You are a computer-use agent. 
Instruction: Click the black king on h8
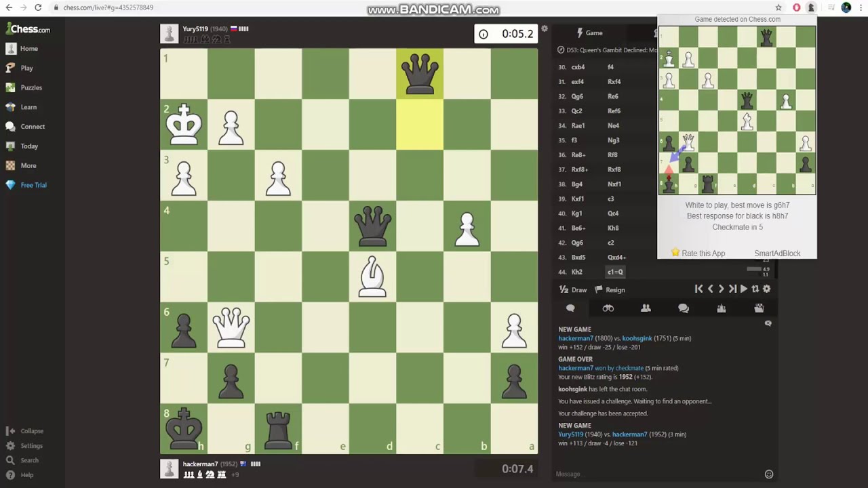pyautogui.click(x=184, y=429)
